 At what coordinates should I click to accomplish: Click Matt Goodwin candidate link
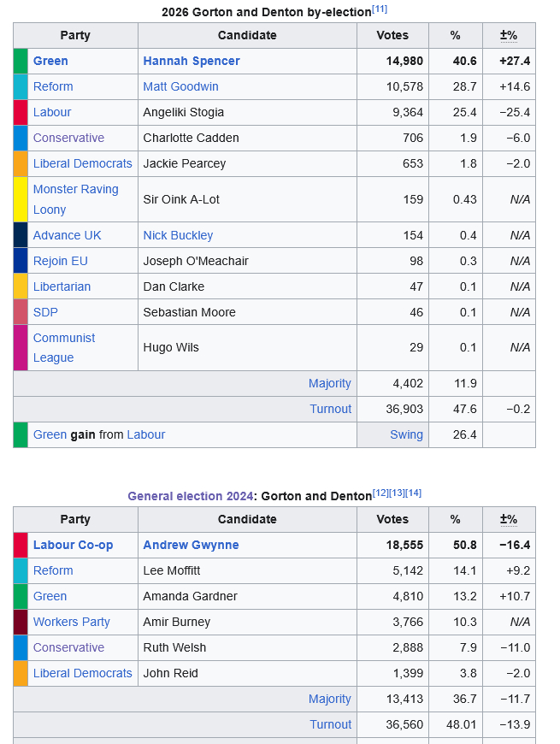180,86
